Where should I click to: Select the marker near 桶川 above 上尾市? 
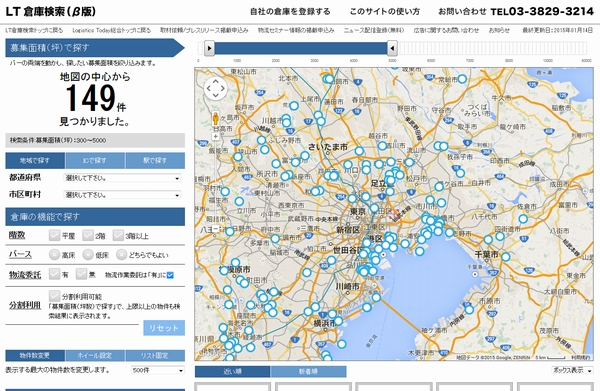294,106
